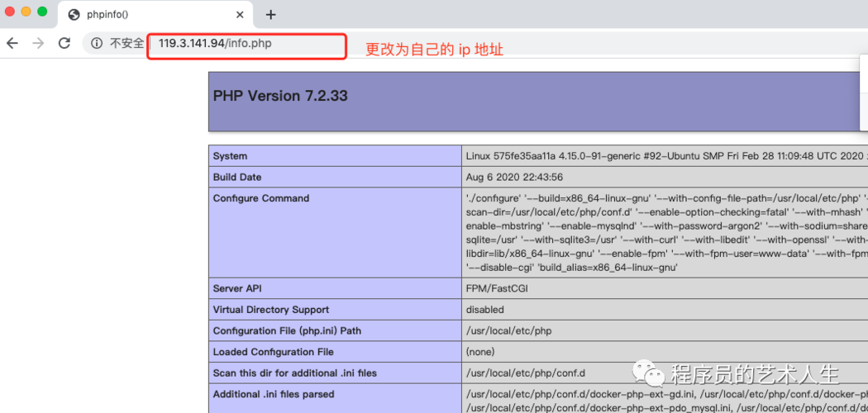Click the Virtual Directory Support label
868x413 pixels.
pyautogui.click(x=270, y=310)
